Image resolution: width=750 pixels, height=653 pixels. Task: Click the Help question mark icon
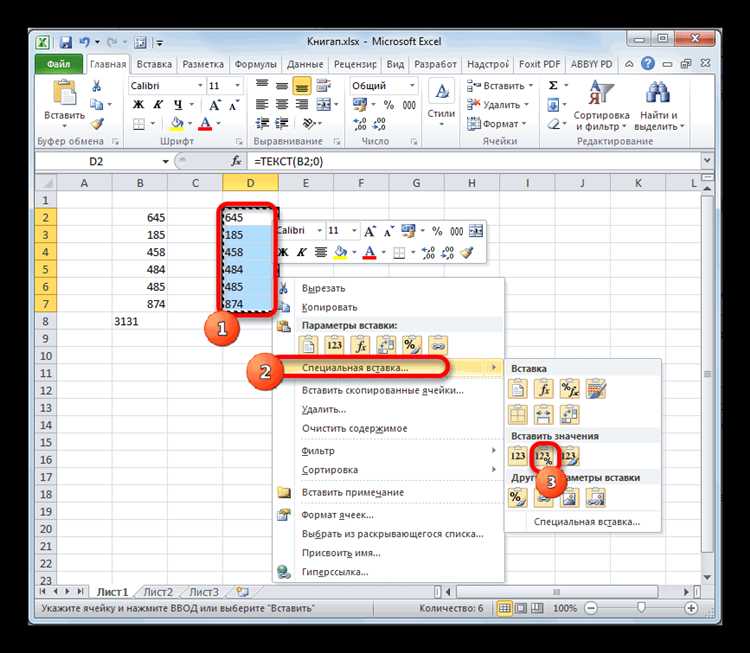coord(648,64)
